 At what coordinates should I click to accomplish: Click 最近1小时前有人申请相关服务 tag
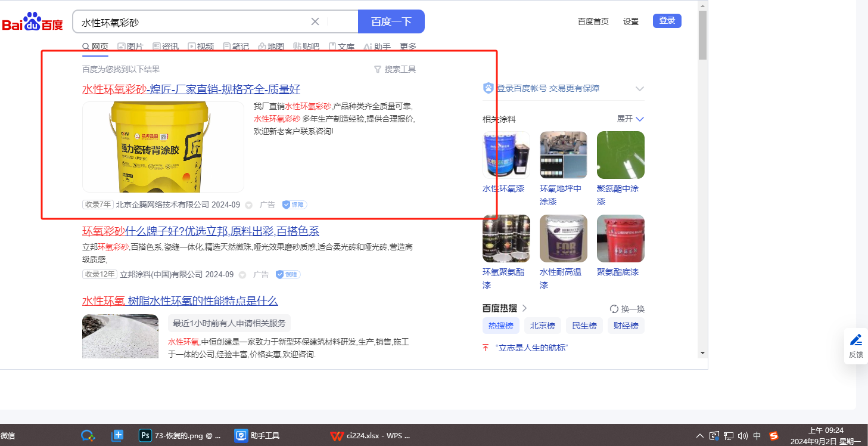(229, 323)
